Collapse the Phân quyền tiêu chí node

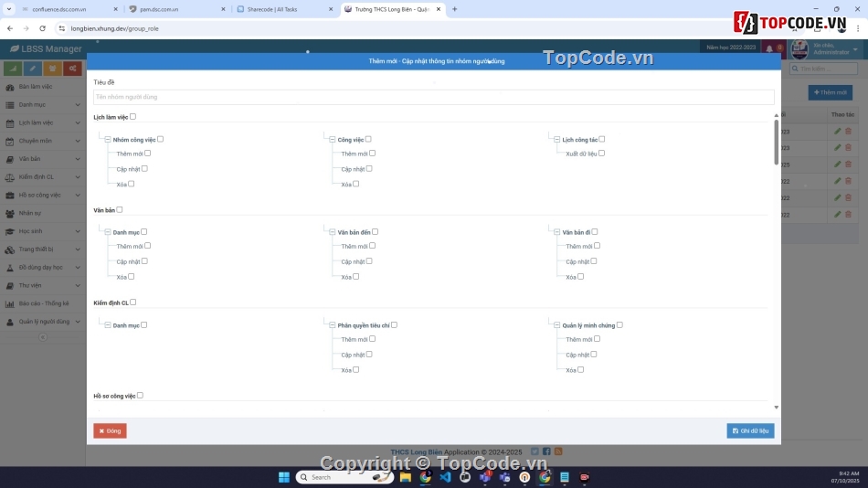tap(332, 325)
